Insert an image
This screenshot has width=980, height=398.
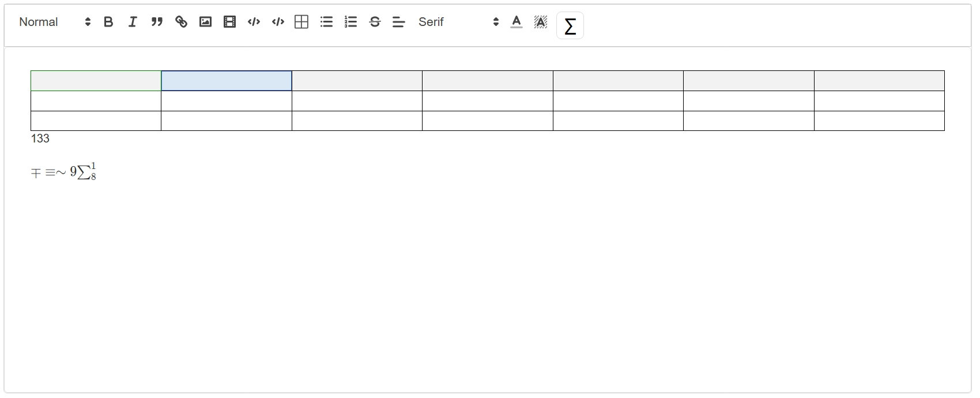(x=205, y=22)
